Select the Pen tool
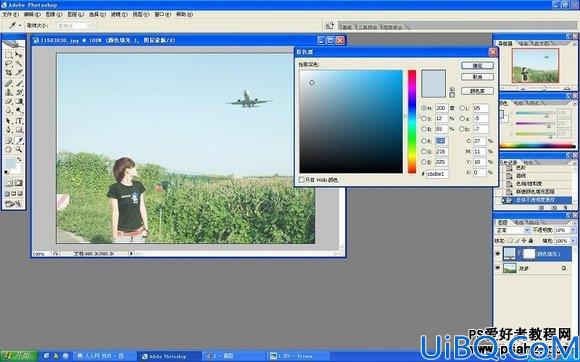 pyautogui.click(x=8, y=130)
